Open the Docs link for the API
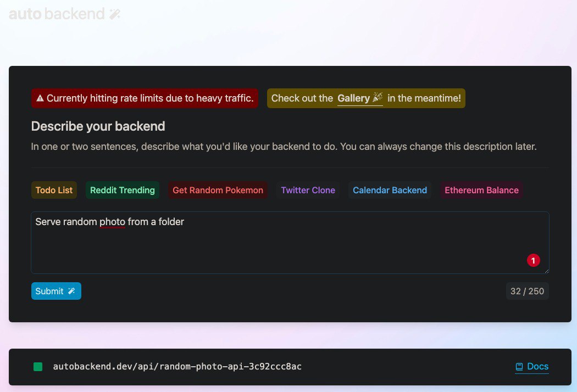This screenshot has width=577, height=392. [537, 367]
